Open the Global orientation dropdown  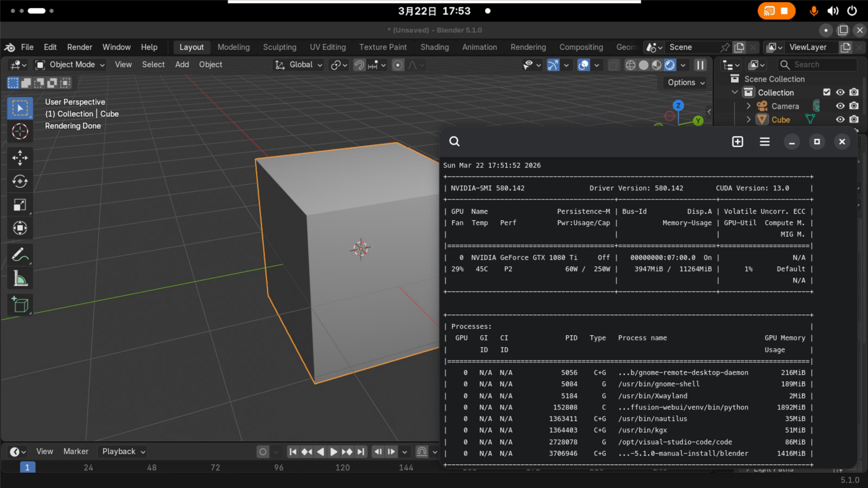298,65
